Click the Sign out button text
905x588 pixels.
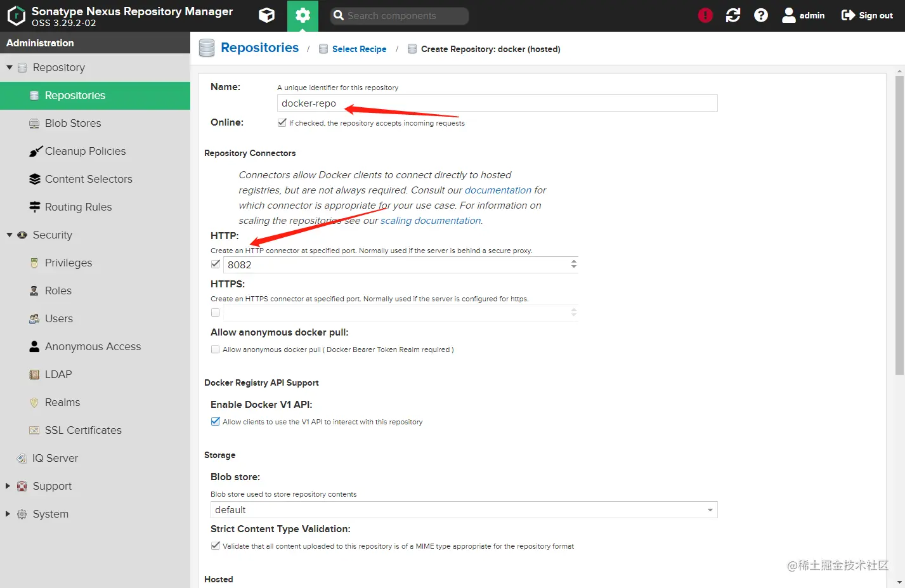pyautogui.click(x=876, y=16)
